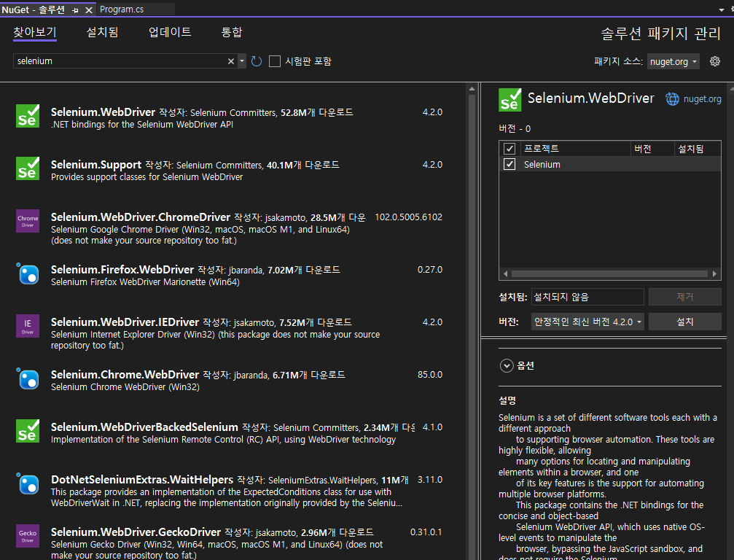Click the Selenium project row name
The image size is (734, 560).
click(542, 164)
